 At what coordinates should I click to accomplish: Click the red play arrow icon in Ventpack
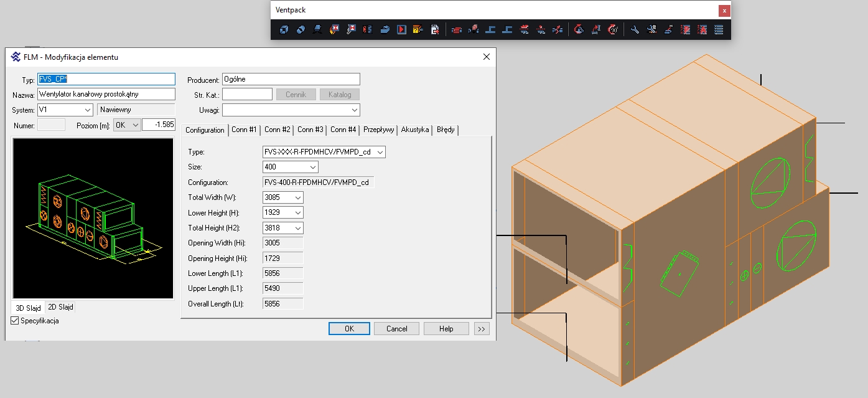[401, 29]
